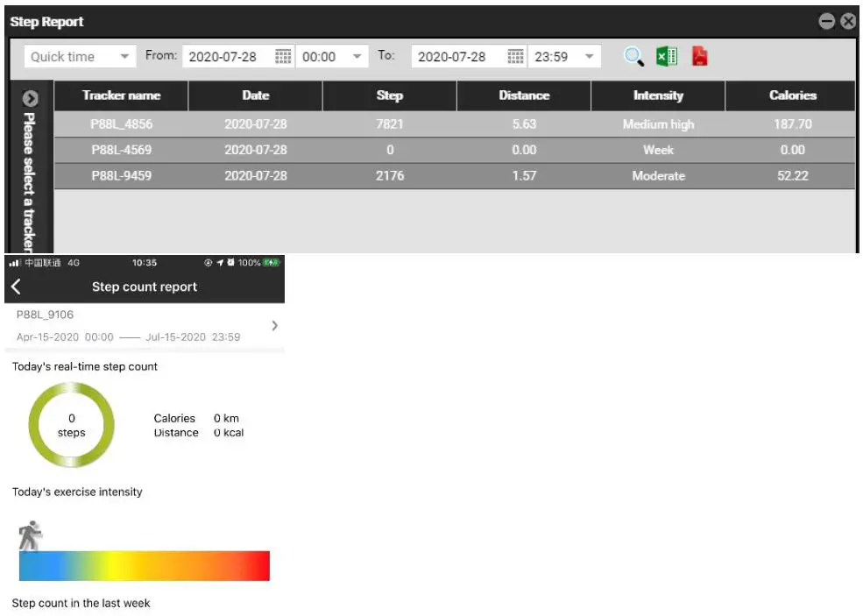
Task: Click the distance value 5.63
Action: click(524, 124)
